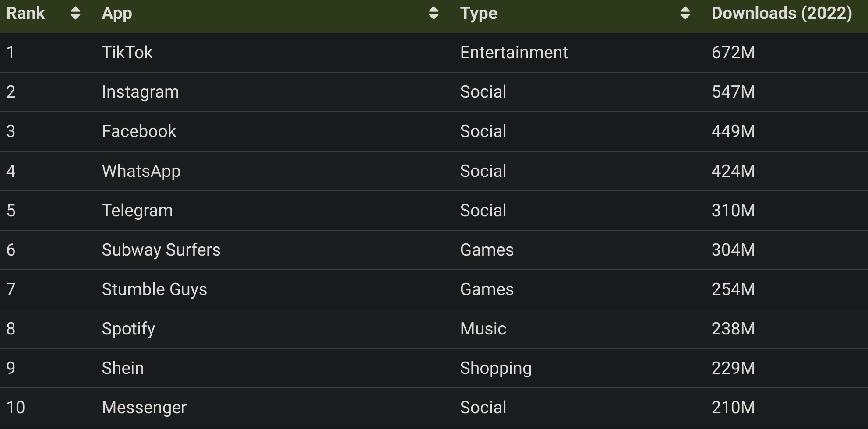Click the 672M downloads value
The image size is (868, 429).
coord(733,53)
